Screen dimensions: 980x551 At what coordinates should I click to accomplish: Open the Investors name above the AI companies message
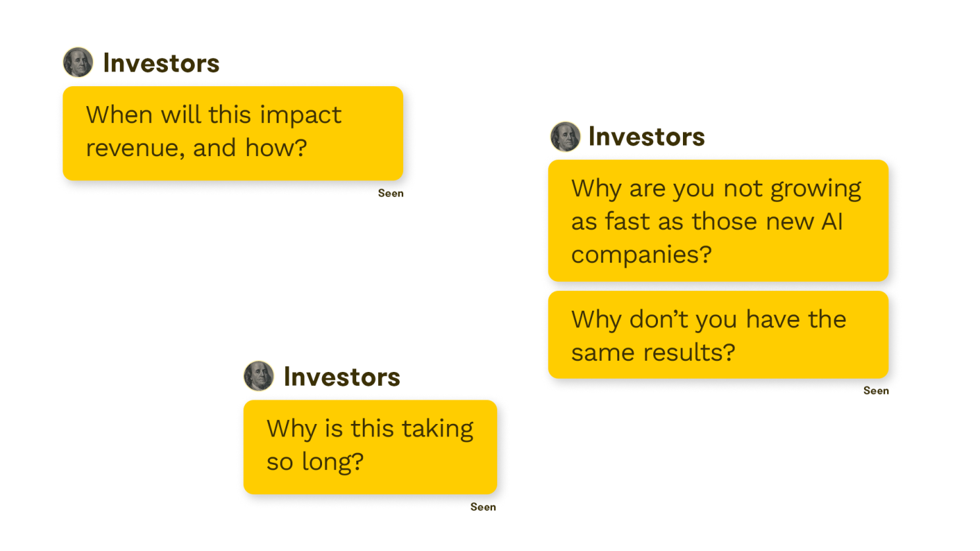pyautogui.click(x=646, y=137)
